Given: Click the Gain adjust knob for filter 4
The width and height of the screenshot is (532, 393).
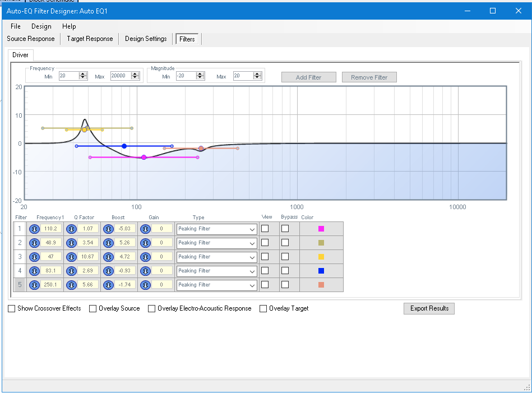Looking at the screenshot, I should pyautogui.click(x=145, y=271).
